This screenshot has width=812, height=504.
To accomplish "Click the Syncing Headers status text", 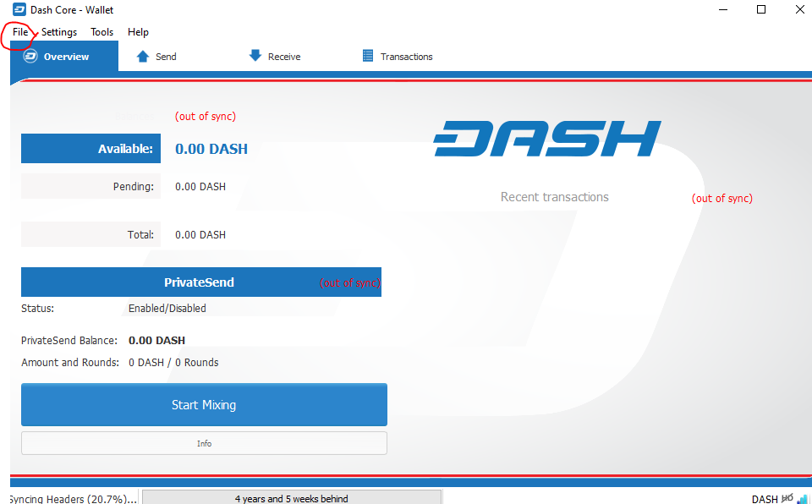I will pyautogui.click(x=73, y=499).
